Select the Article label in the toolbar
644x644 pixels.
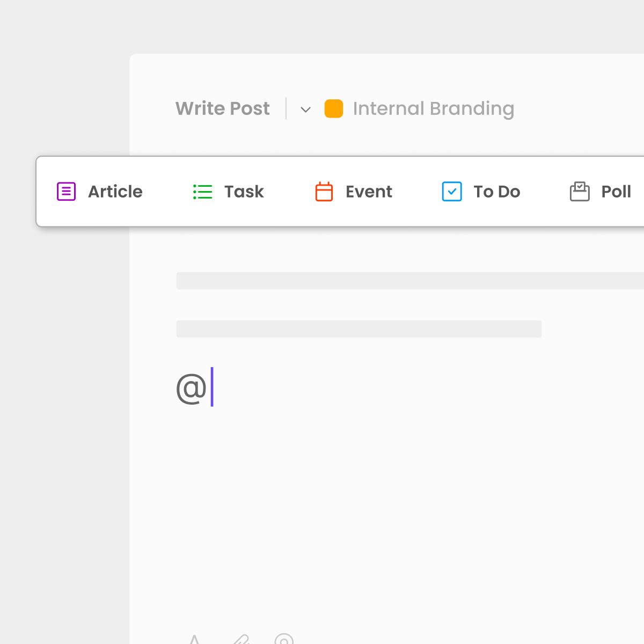(x=115, y=192)
